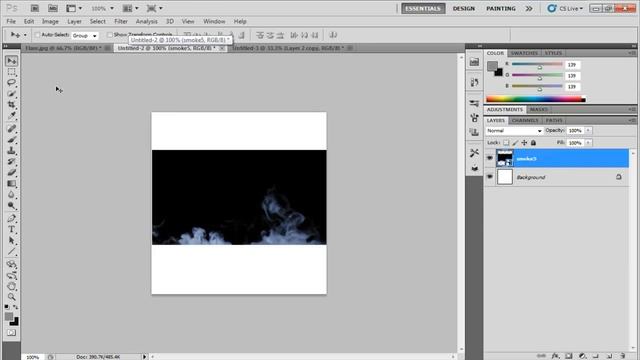The image size is (640, 360).
Task: Open the Auto-Select Group dropdown
Action: (x=85, y=36)
